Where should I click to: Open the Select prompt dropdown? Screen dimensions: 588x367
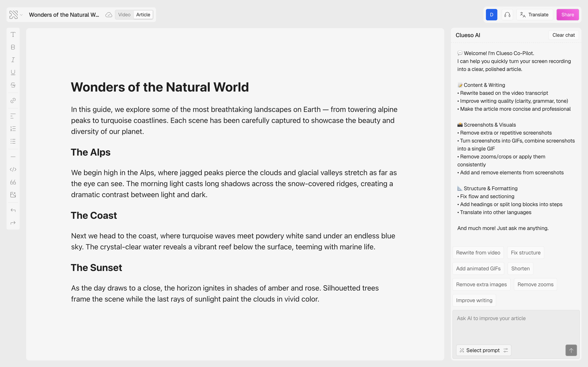[x=483, y=350]
